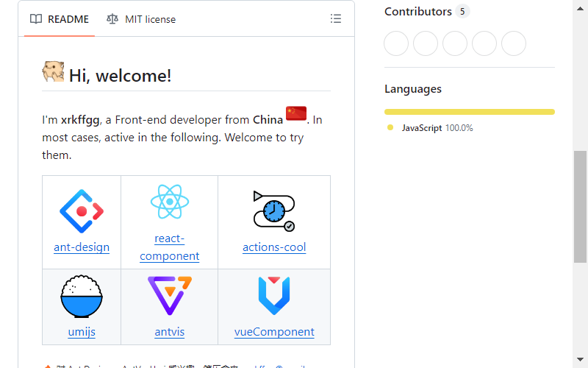Click the yellow JavaScript language bar
The image size is (588, 368).
[x=470, y=112]
